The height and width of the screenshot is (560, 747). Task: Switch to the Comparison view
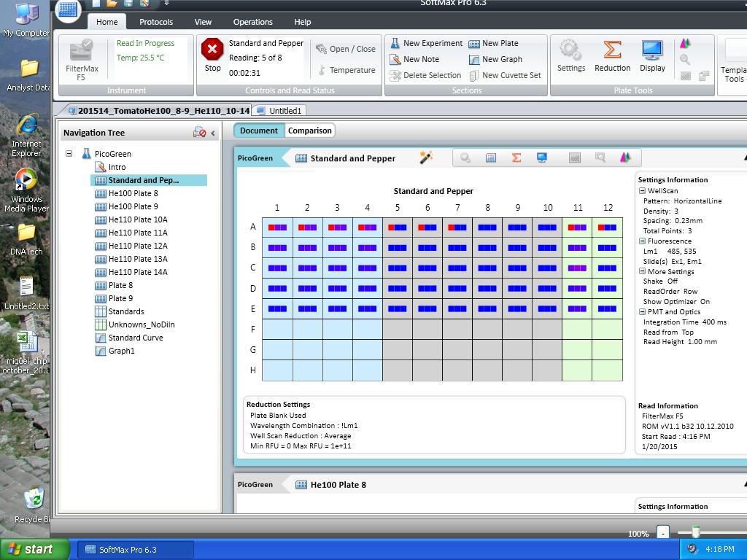309,131
